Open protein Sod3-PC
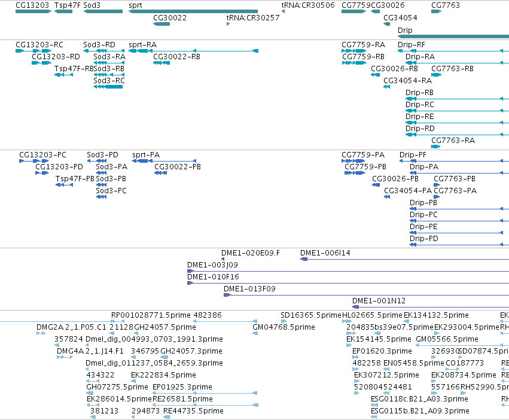 [111, 191]
